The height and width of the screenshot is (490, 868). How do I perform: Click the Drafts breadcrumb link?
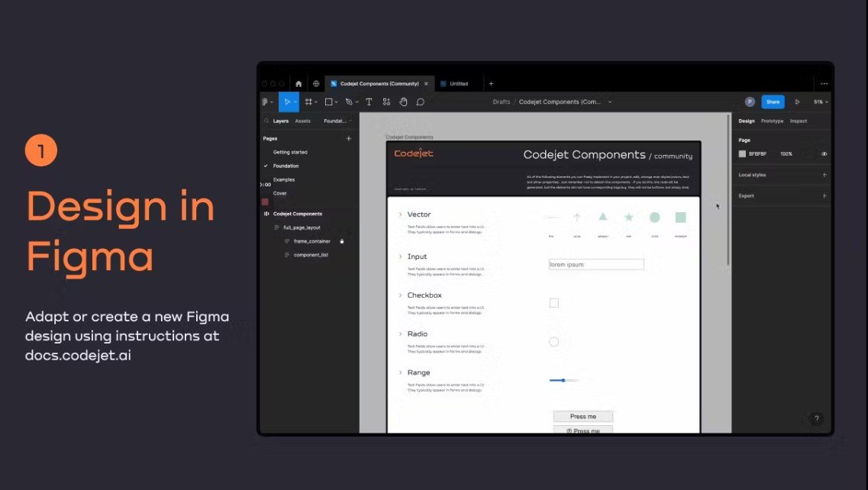click(502, 102)
